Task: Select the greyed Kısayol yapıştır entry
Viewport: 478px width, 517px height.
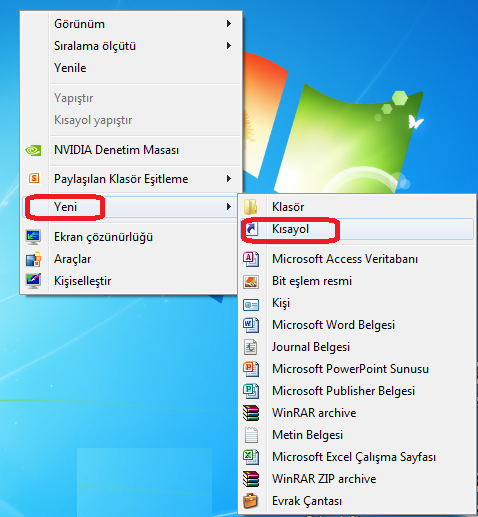Action: click(131, 120)
